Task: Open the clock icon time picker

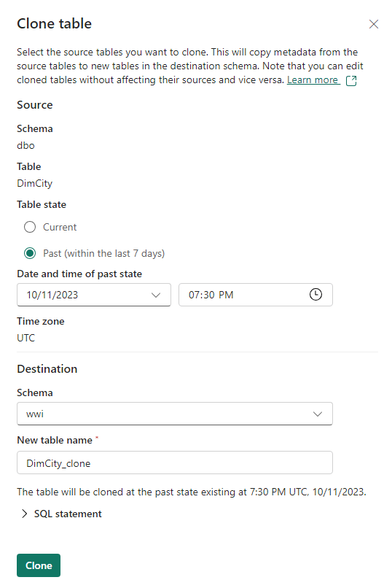Action: click(315, 295)
